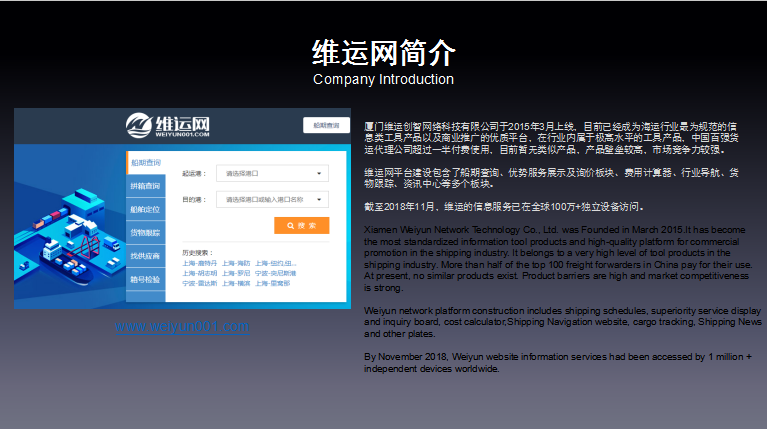Switch to the 船舶定位 tab
This screenshot has height=429, width=767.
tap(145, 209)
